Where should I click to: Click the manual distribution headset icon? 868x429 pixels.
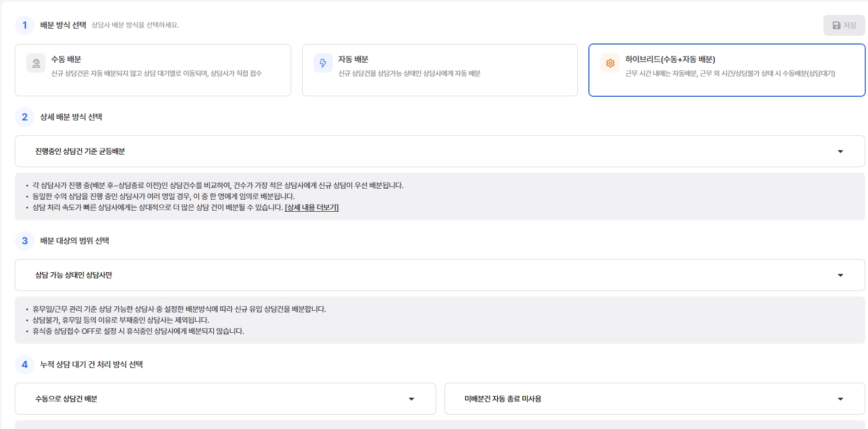[36, 63]
